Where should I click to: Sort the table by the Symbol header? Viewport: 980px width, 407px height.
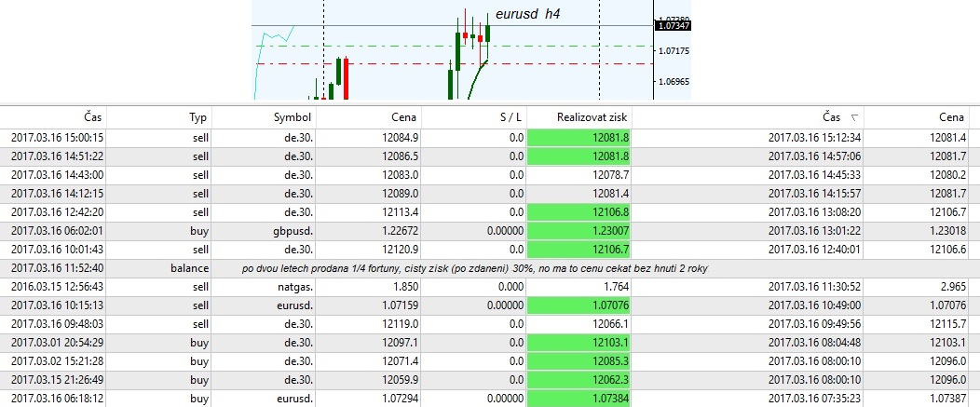[292, 117]
